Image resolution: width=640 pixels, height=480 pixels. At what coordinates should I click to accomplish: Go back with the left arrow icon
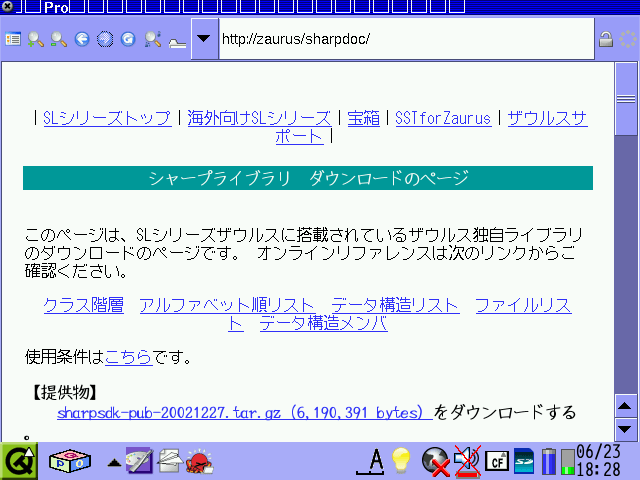tap(82, 39)
